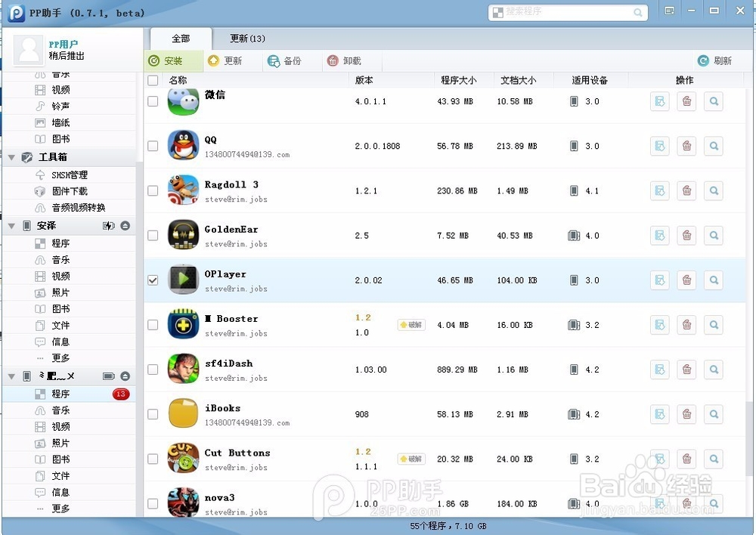Viewport: 756px width, 535px height.
Task: Click the 备份 (Backup) toolbar icon
Action: [x=290, y=61]
